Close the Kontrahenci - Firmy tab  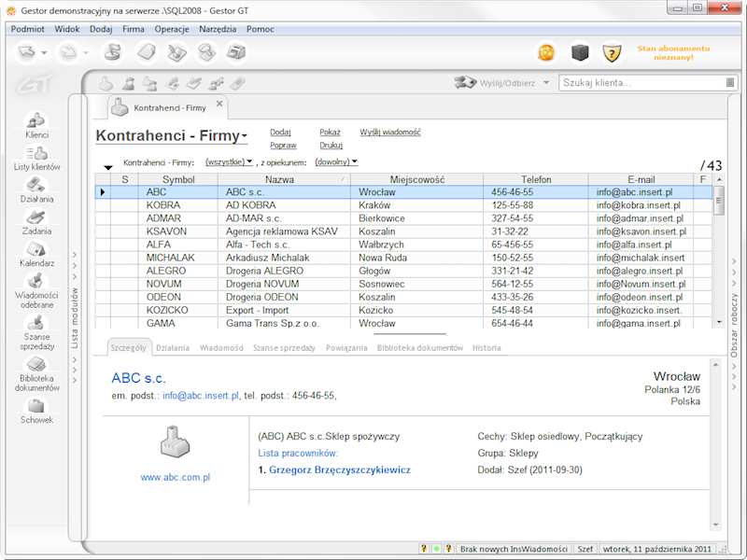coord(220,104)
